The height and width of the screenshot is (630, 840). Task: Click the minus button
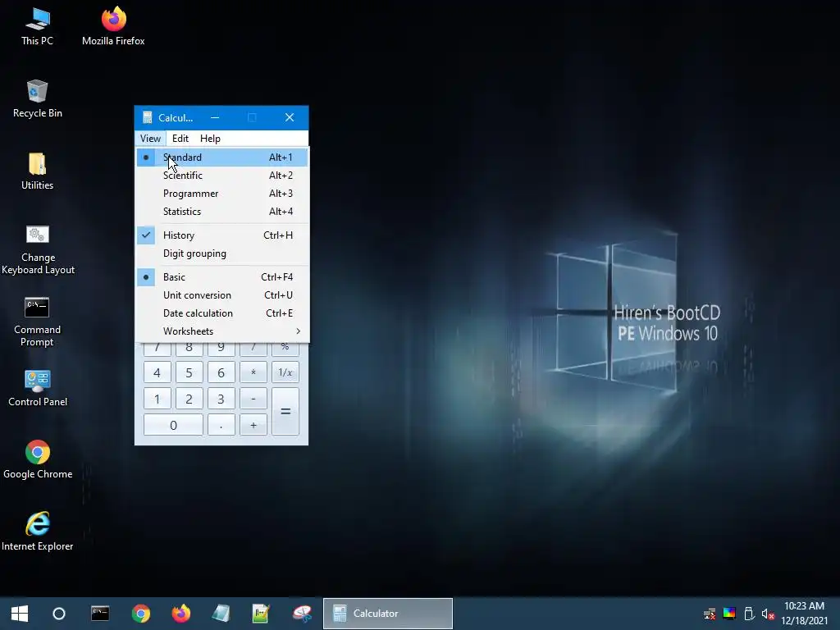point(253,399)
